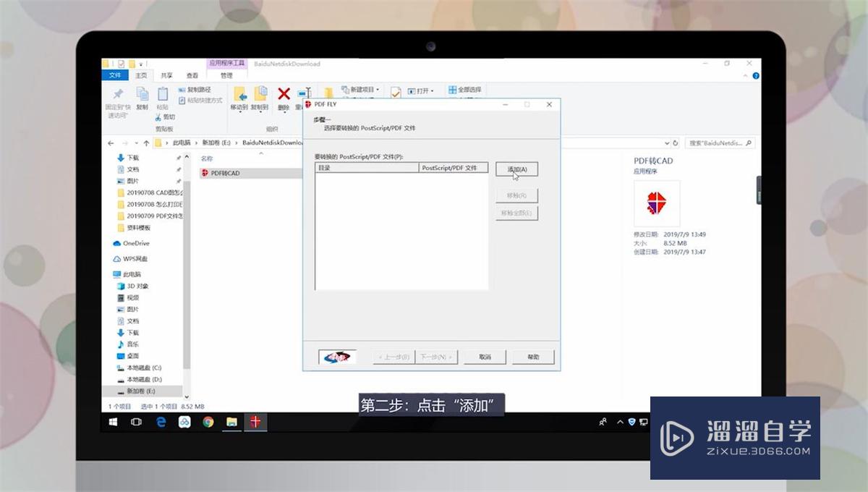Click the Copy to (复制到) icon
Screen dimensions: 868x492
coord(260,98)
